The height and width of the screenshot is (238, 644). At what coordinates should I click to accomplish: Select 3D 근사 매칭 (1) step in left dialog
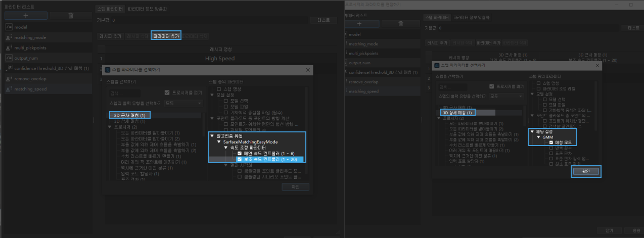129,115
